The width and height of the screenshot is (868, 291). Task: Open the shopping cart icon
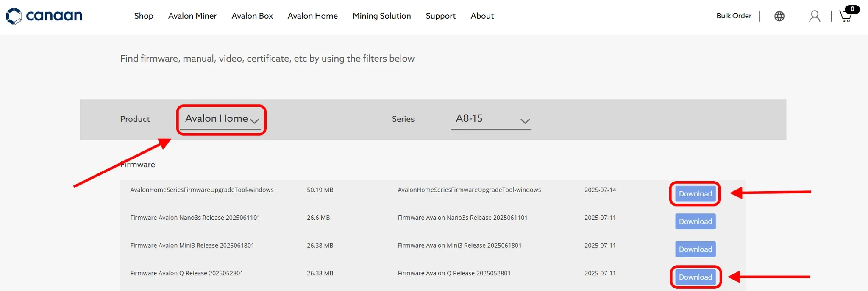[846, 16]
